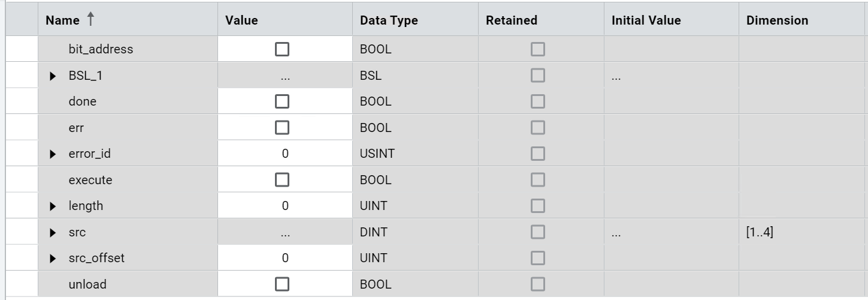
Task: Toggle the unload value checkbox
Action: coord(282,284)
